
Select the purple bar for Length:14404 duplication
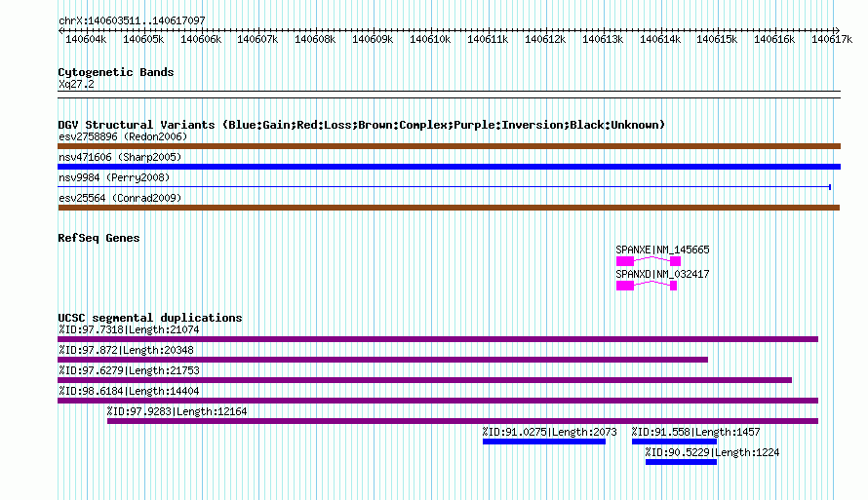pyautogui.click(x=438, y=401)
